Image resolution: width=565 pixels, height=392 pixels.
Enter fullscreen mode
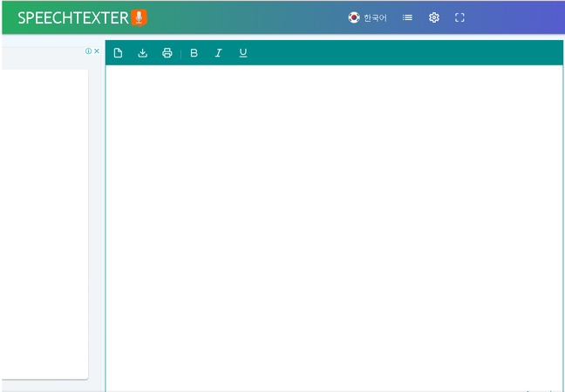tap(459, 17)
